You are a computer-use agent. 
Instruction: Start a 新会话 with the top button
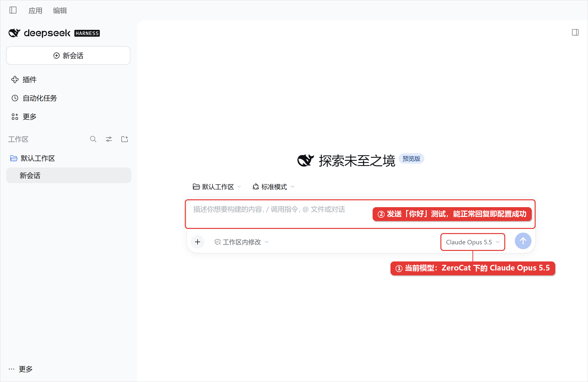pyautogui.click(x=68, y=56)
